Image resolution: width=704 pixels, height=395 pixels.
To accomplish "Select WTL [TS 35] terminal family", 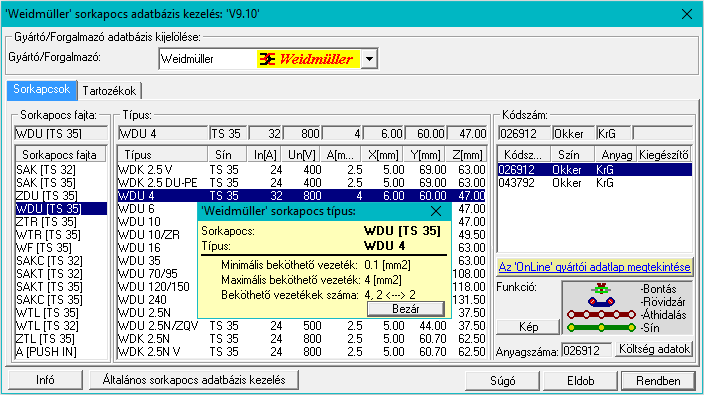I will [61, 313].
